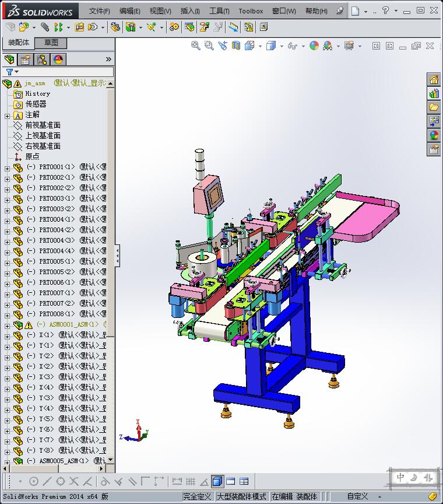Toggle the Shaded with edges sketch-toolbar cube
The height and width of the screenshot is (504, 443).
pyautogui.click(x=217, y=481)
